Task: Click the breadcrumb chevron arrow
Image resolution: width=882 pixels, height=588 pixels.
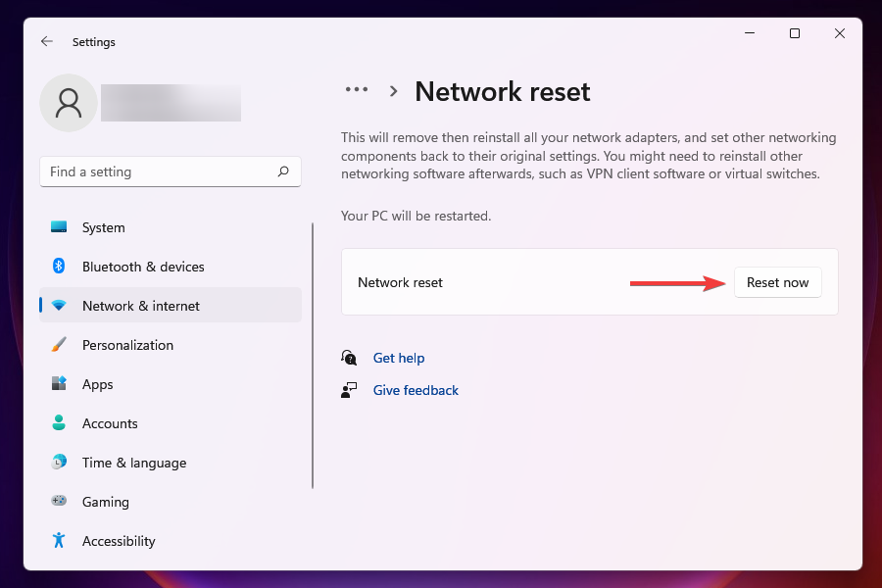Action: 394,91
